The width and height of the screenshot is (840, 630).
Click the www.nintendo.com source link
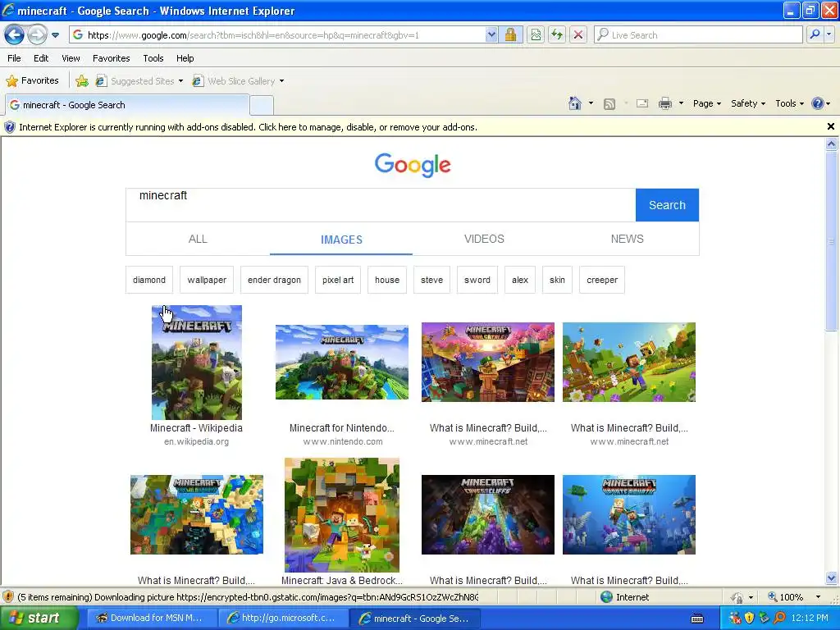[343, 442]
